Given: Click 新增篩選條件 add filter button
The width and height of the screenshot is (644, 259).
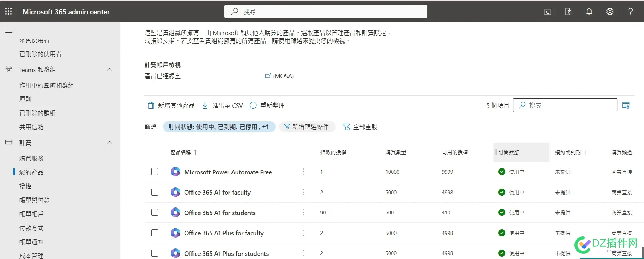Looking at the screenshot, I should tap(307, 127).
